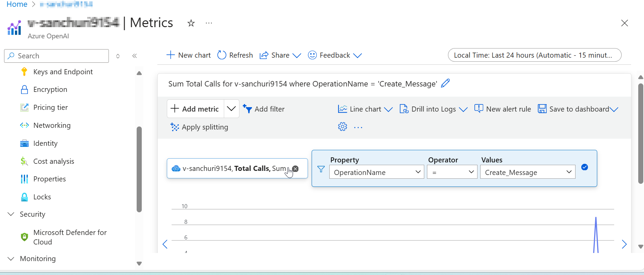
Task: Open the Values dropdown Create_Message
Action: (528, 172)
